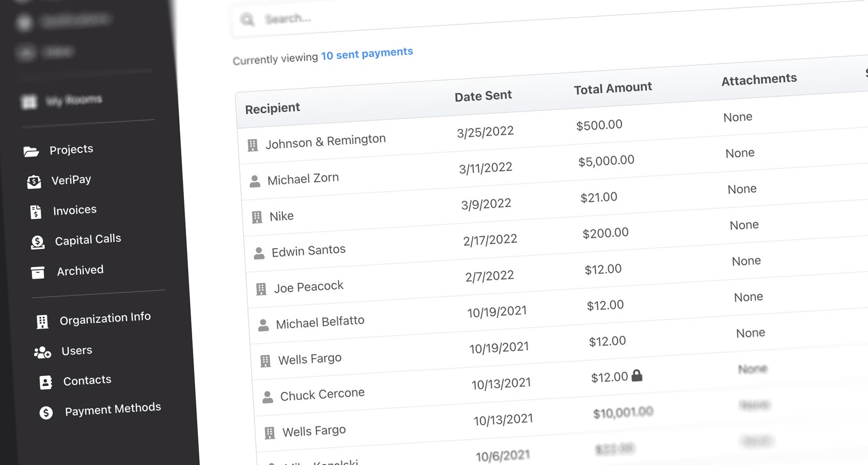The width and height of the screenshot is (868, 465).
Task: Click the 3/25/2022 date cell
Action: coord(485,132)
